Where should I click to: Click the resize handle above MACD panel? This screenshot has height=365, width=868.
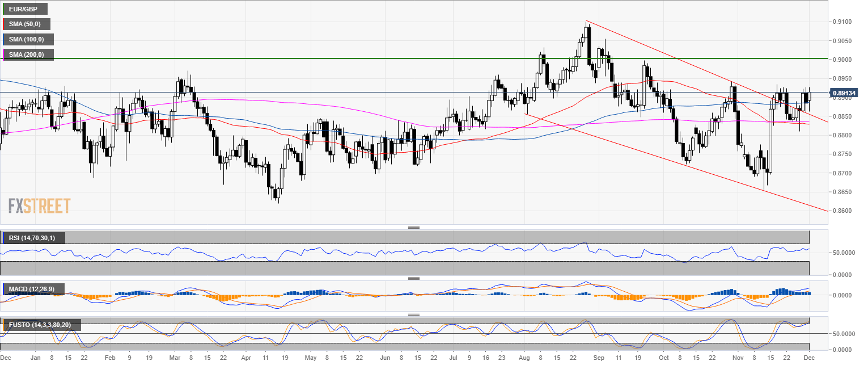414,278
